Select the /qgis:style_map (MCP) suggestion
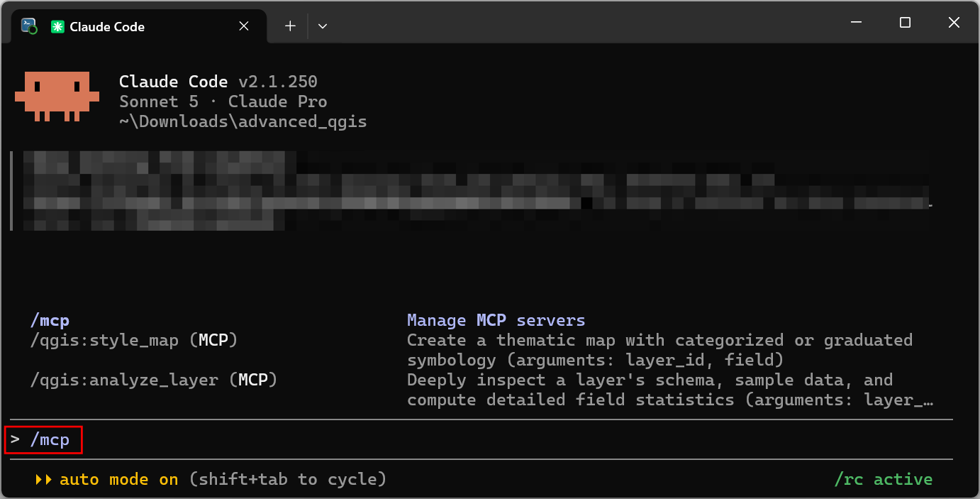Screen dimensions: 980x499 pos(133,341)
